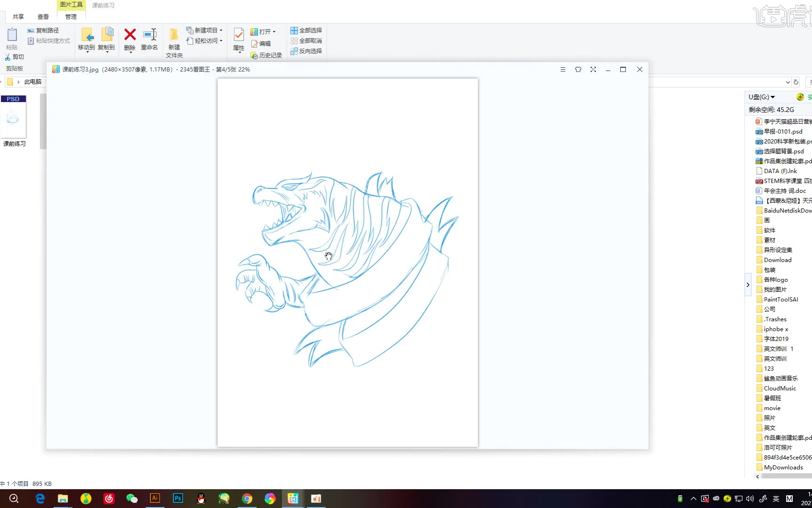Click 全部选择 to select all
This screenshot has width=812, height=508.
(x=306, y=30)
